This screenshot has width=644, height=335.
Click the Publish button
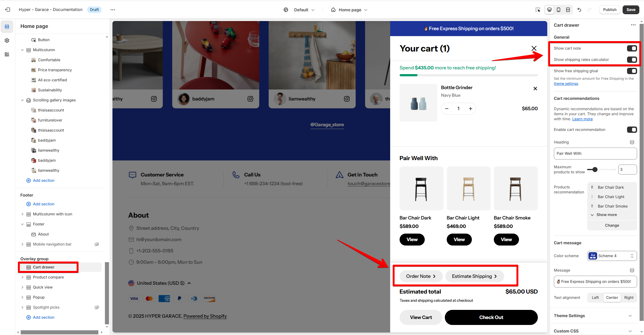coord(609,10)
